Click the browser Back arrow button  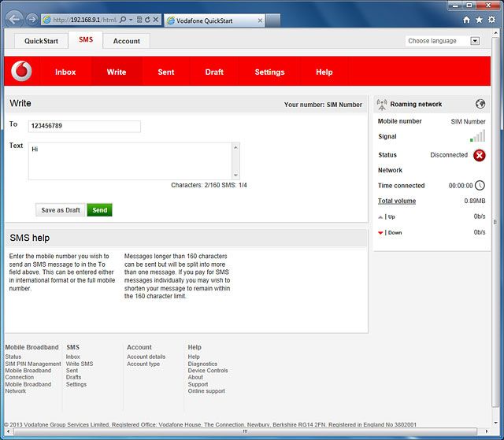tap(13, 18)
